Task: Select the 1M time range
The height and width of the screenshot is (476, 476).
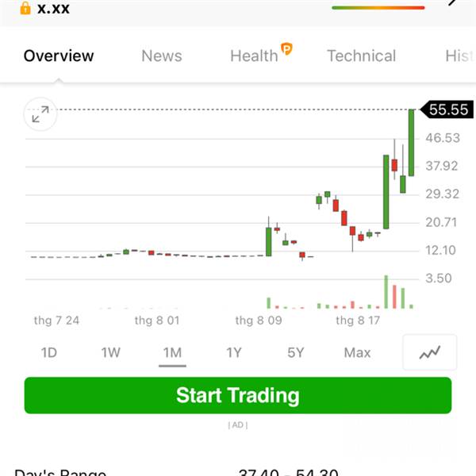Action: 172,353
